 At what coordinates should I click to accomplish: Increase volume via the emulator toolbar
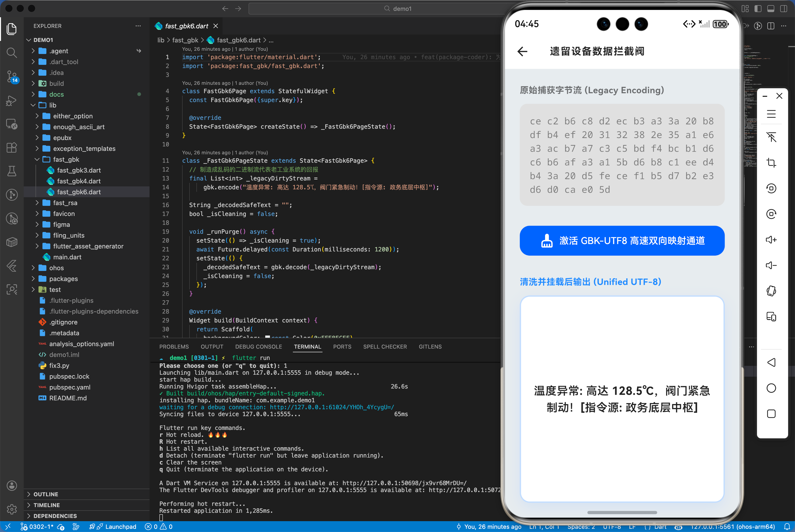click(772, 240)
